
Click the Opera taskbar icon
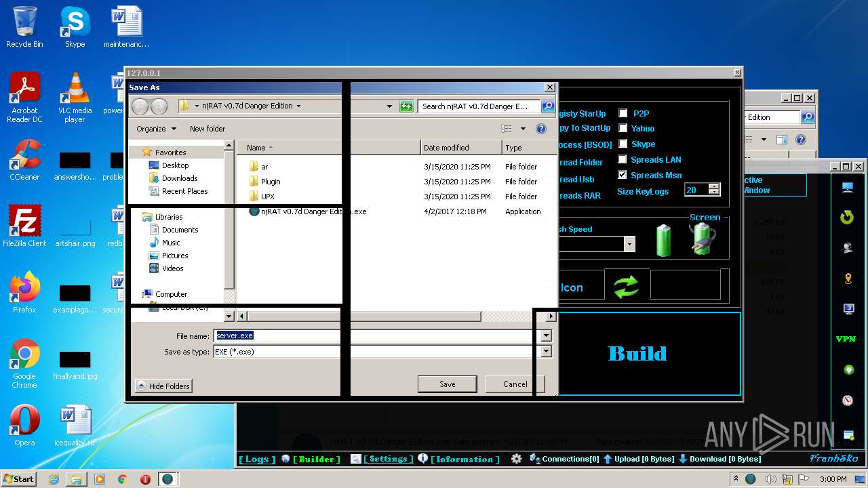click(x=145, y=479)
